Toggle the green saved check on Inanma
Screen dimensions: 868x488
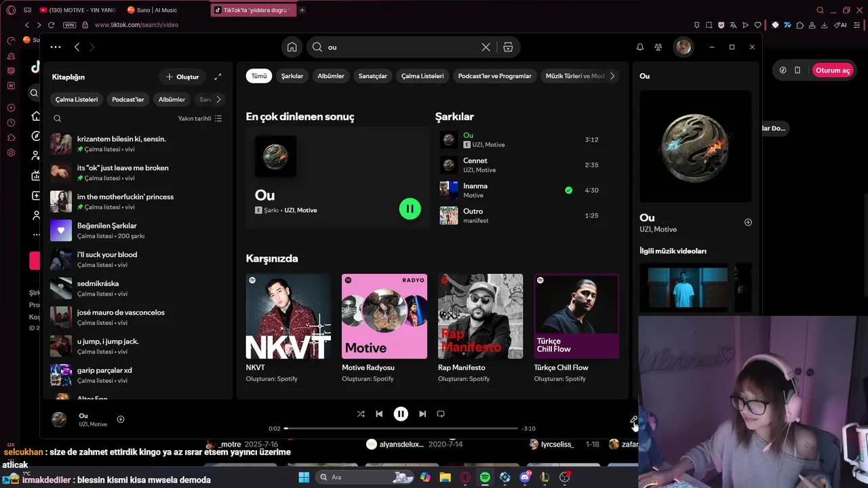[x=568, y=190]
